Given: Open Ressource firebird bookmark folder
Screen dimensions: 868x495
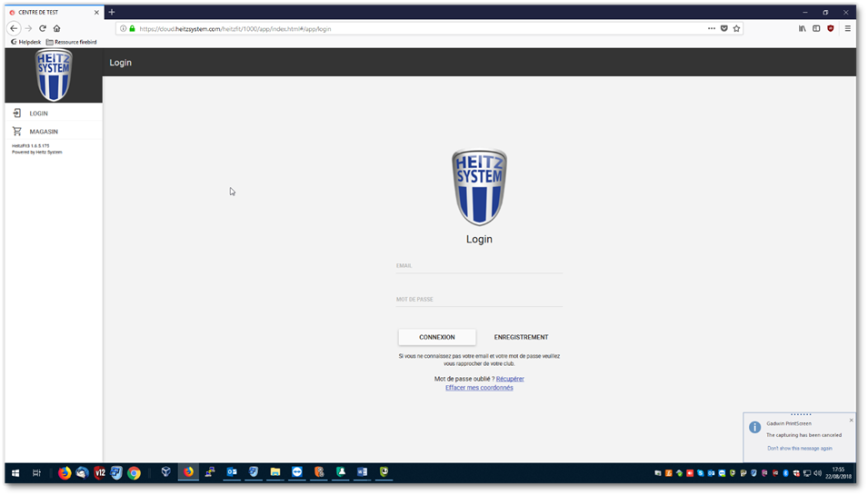Looking at the screenshot, I should pos(72,42).
